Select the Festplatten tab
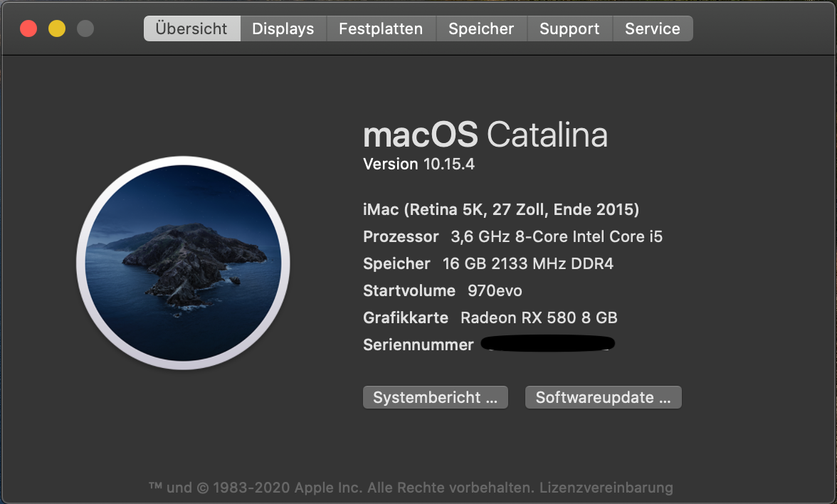 point(381,29)
